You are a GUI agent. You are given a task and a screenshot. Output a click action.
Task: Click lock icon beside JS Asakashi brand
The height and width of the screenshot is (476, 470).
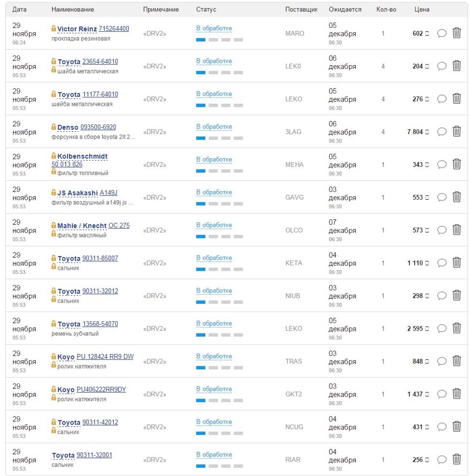[x=54, y=192]
